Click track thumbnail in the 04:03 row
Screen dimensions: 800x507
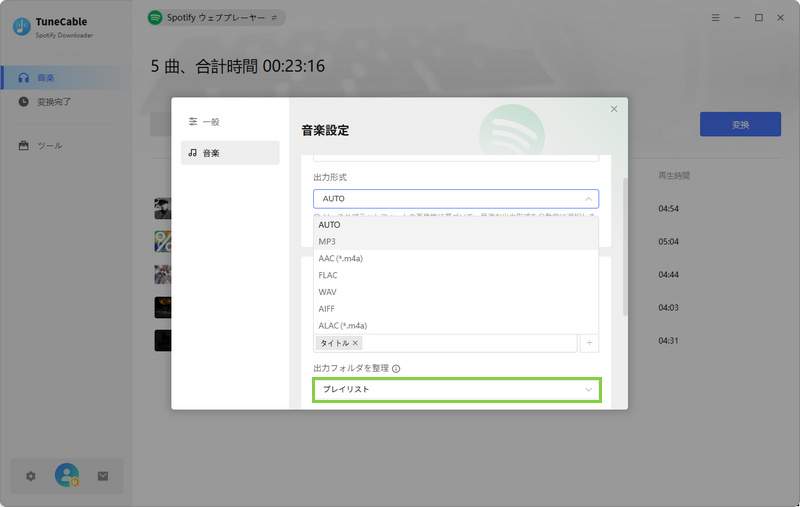tap(163, 308)
